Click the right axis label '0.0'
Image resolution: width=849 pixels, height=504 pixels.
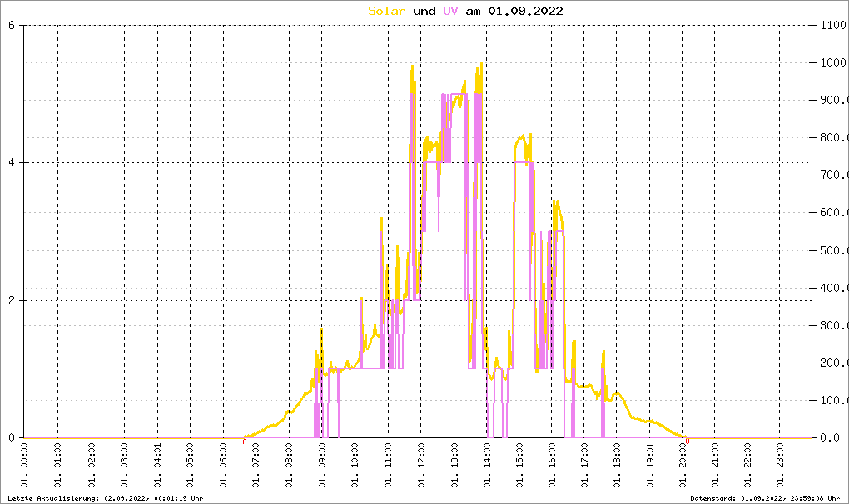[830, 438]
